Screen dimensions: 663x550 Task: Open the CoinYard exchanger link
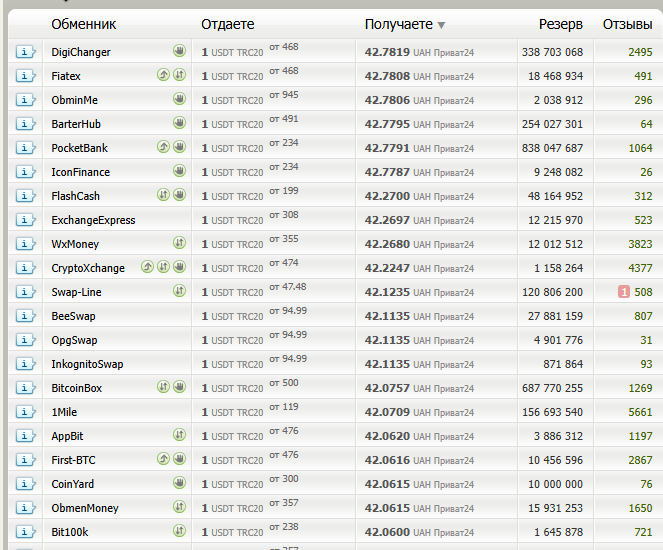tap(72, 484)
